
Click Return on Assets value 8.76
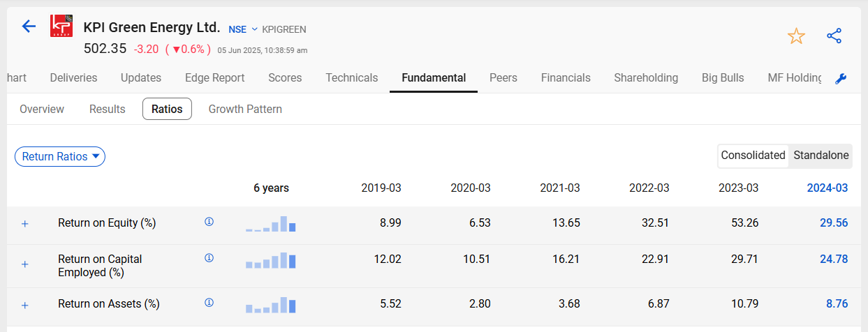pos(836,304)
